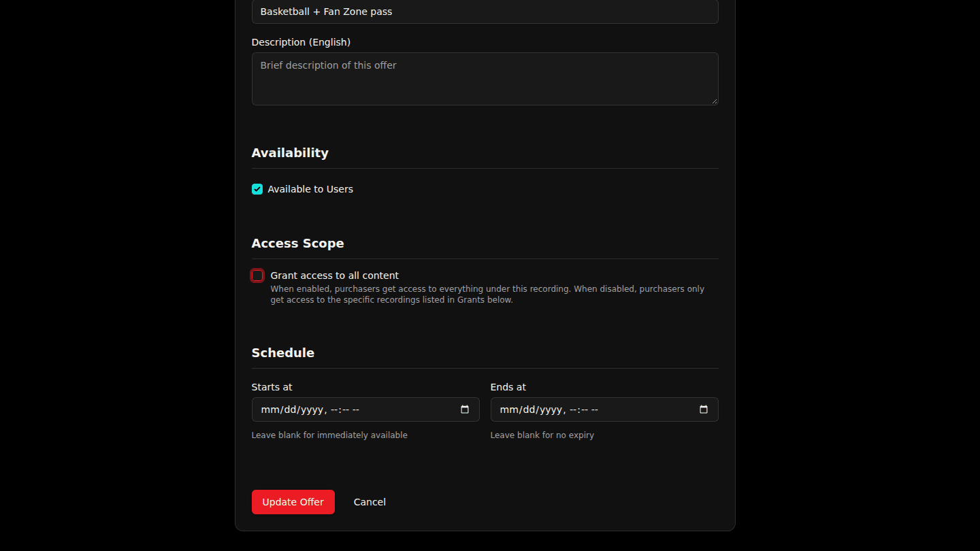The width and height of the screenshot is (980, 551).
Task: Open the Starts at calendar picker icon
Action: pos(465,410)
